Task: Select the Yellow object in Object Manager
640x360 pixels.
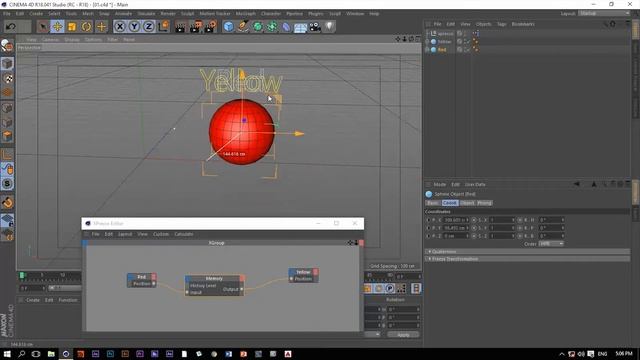Action: point(444,42)
